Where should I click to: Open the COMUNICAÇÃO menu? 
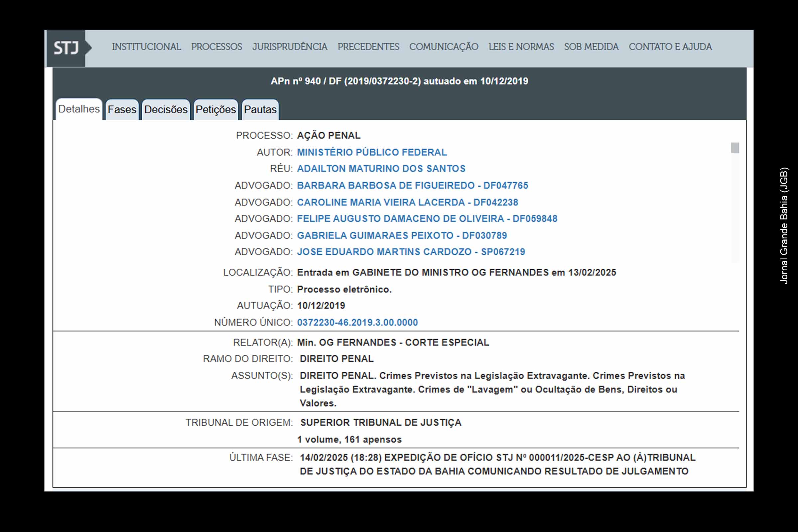(444, 47)
